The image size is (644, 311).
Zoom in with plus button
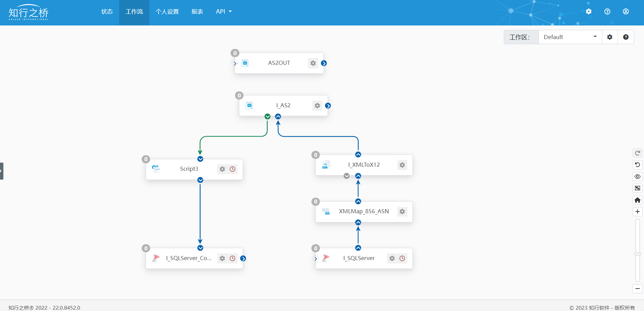pyautogui.click(x=638, y=212)
